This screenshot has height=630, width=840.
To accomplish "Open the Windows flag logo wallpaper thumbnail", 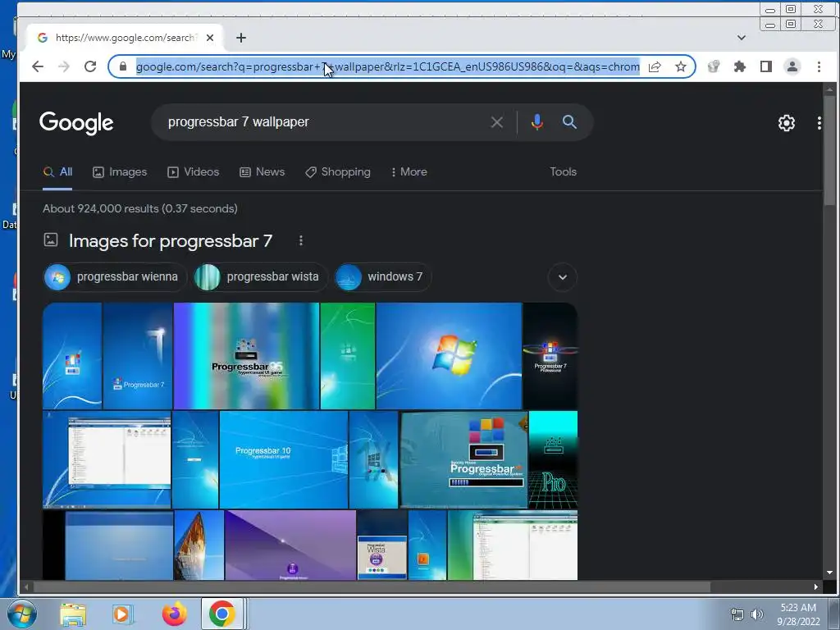I will coord(449,356).
